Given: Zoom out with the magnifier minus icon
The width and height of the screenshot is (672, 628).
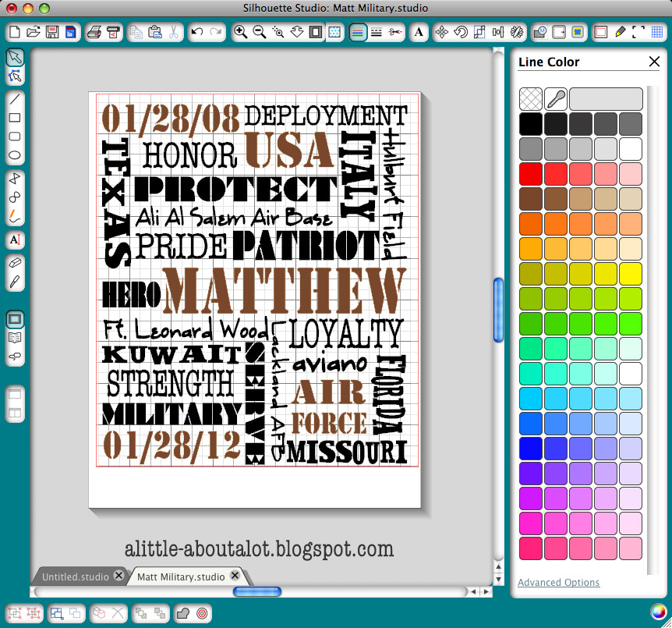Looking at the screenshot, I should click(260, 32).
